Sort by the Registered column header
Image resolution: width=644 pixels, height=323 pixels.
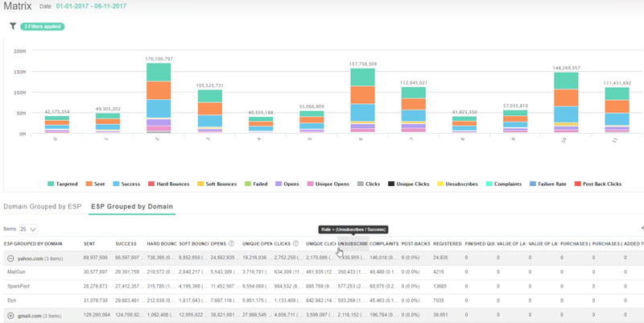448,244
